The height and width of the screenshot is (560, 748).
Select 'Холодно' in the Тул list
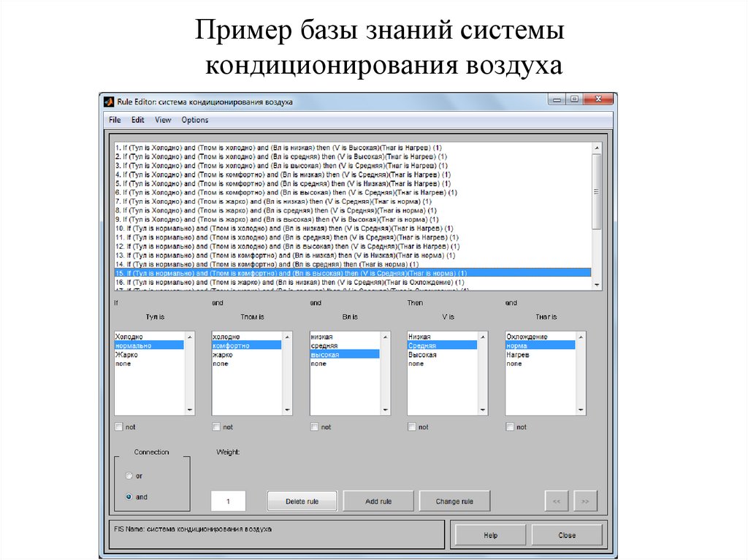point(149,337)
